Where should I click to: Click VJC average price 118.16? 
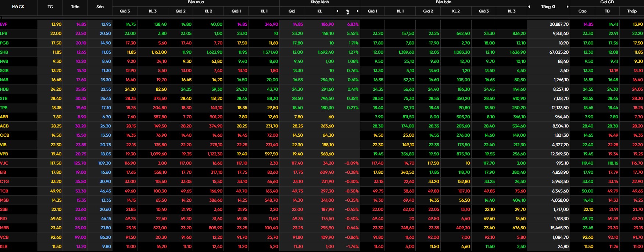(x=613, y=163)
